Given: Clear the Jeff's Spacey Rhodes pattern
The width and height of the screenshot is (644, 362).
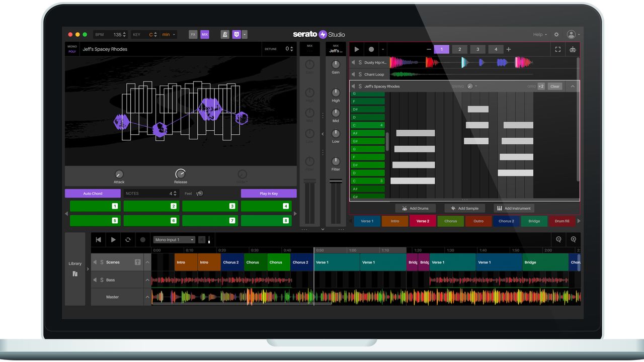Looking at the screenshot, I should 555,86.
